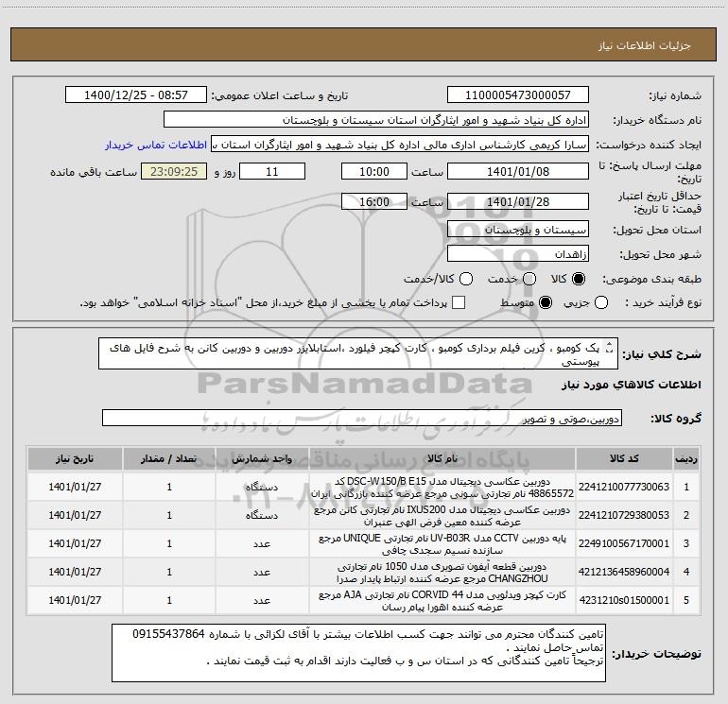Click product code 2241210729380053
The height and width of the screenshot is (704, 728).
(624, 515)
